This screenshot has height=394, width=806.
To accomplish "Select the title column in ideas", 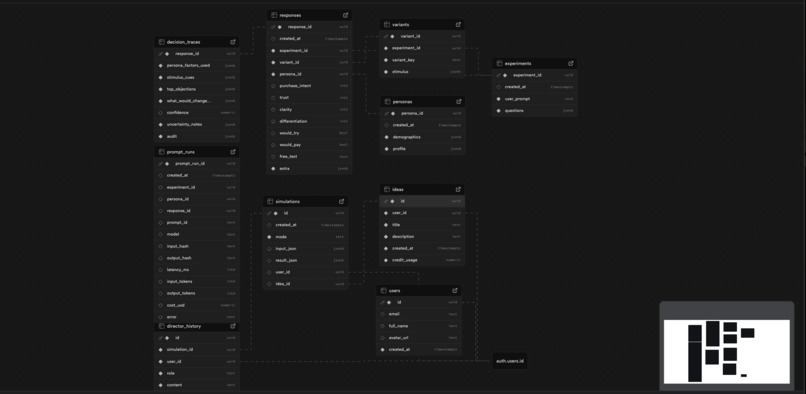I will pos(422,225).
